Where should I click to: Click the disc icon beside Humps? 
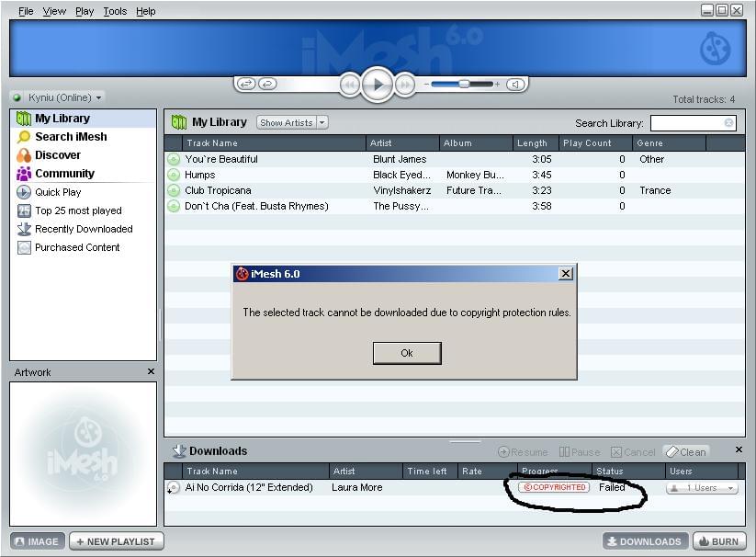point(173,175)
